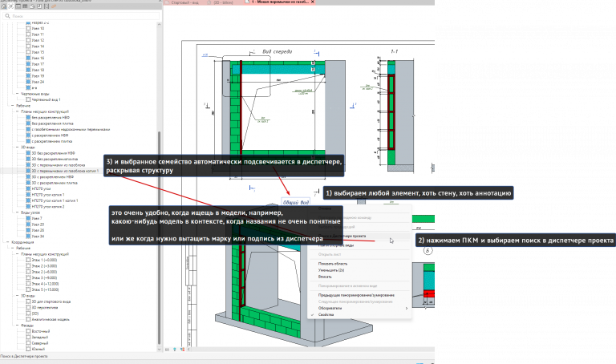Select the Узел 12 tree row
616x364 pixels.
coord(38,40)
